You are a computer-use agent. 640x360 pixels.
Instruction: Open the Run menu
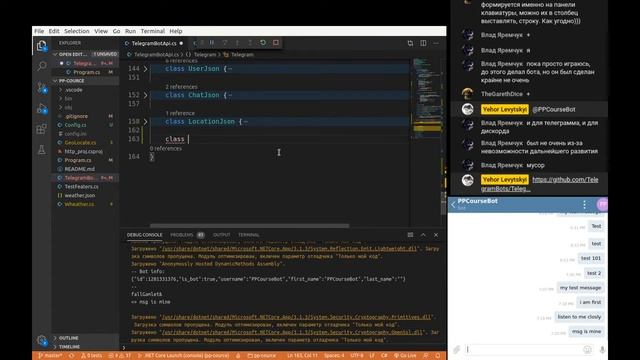point(130,31)
